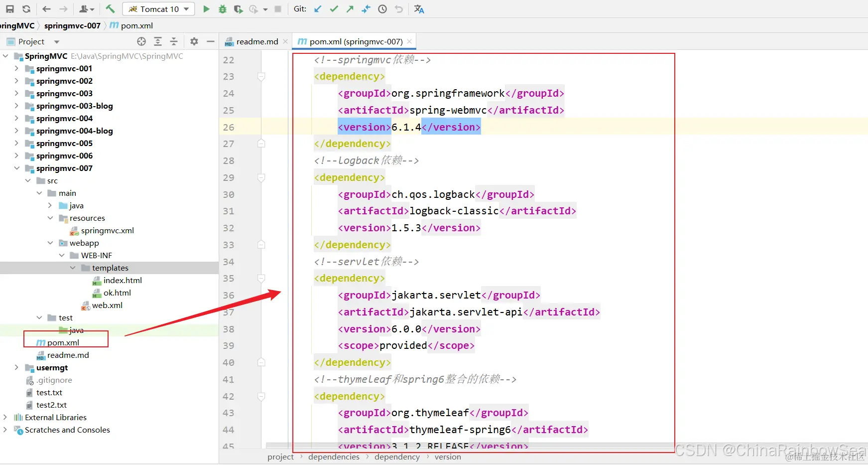Click springmvc-007 in the navigation breadcrumb
This screenshot has height=465, width=868.
(x=72, y=25)
